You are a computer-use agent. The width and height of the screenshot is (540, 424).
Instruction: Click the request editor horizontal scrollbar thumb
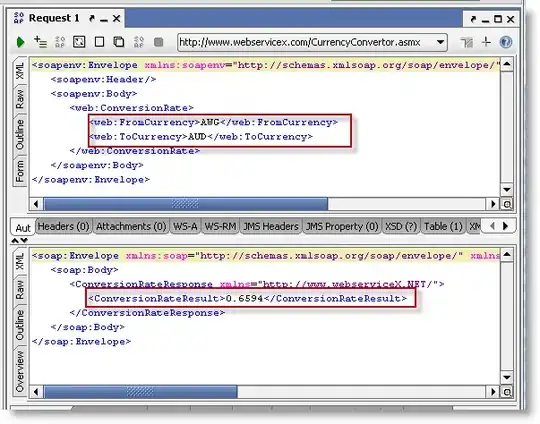click(186, 204)
